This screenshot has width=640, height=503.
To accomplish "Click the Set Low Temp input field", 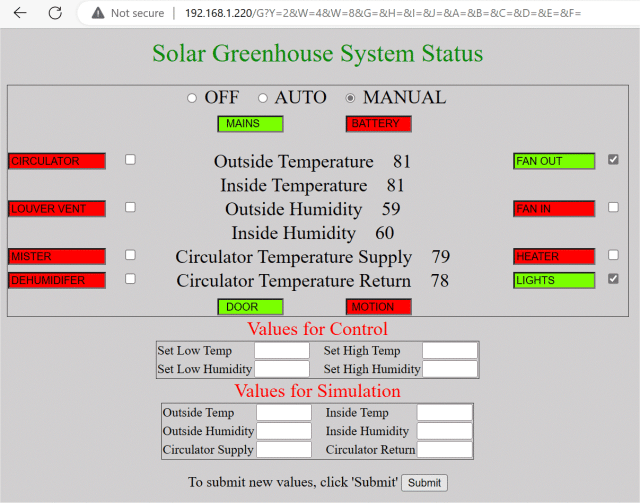I will click(x=282, y=350).
